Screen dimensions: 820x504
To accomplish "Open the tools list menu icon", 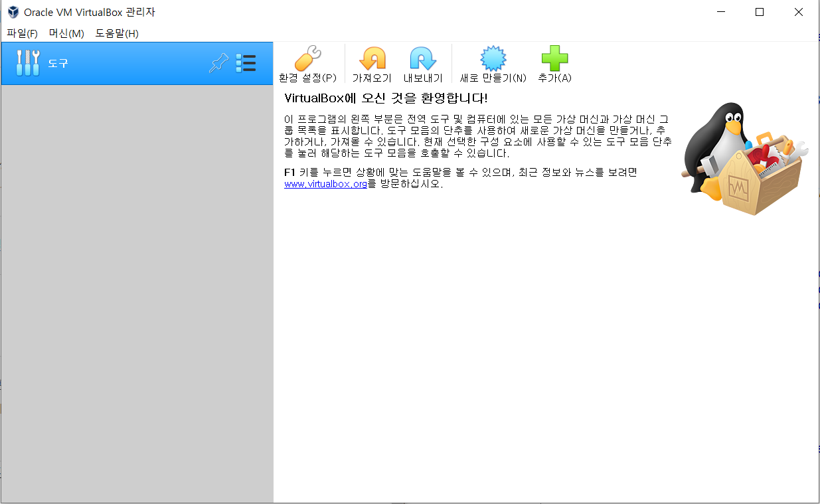I will 246,64.
